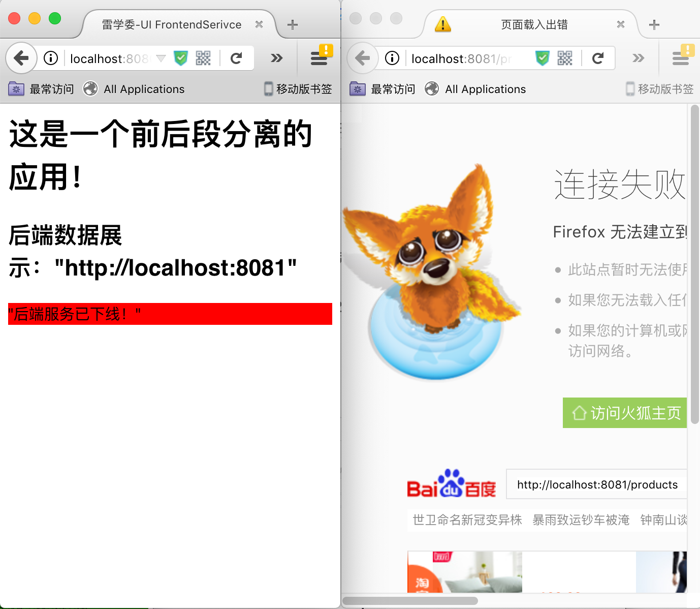This screenshot has width=700, height=609.
Task: Click the search field showing localhost:8081/products
Action: tap(596, 484)
